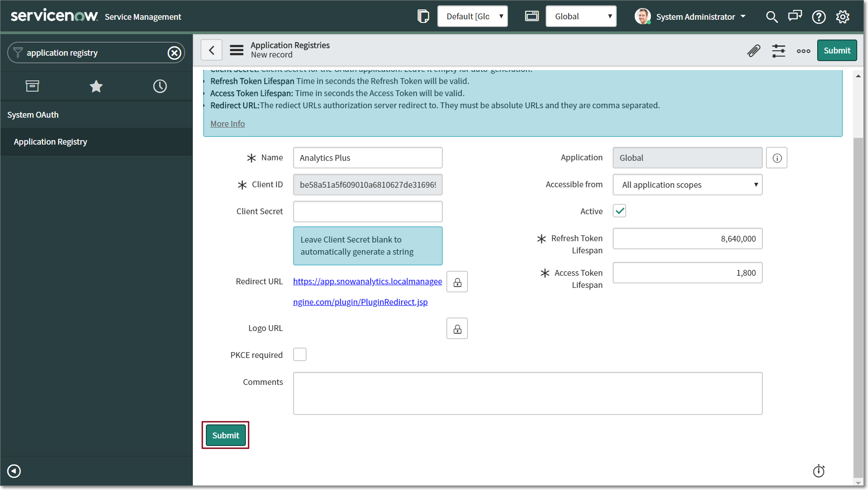Collapse the navigator with the arrow icon
Screen dimensions: 868x490
point(14,471)
